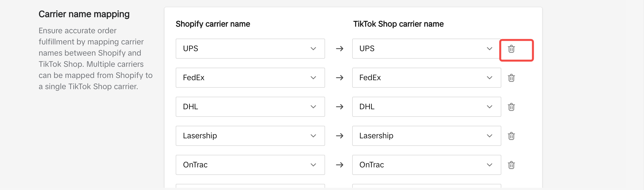The width and height of the screenshot is (644, 190).
Task: Open the Shopify UPS carrier dropdown
Action: point(250,49)
